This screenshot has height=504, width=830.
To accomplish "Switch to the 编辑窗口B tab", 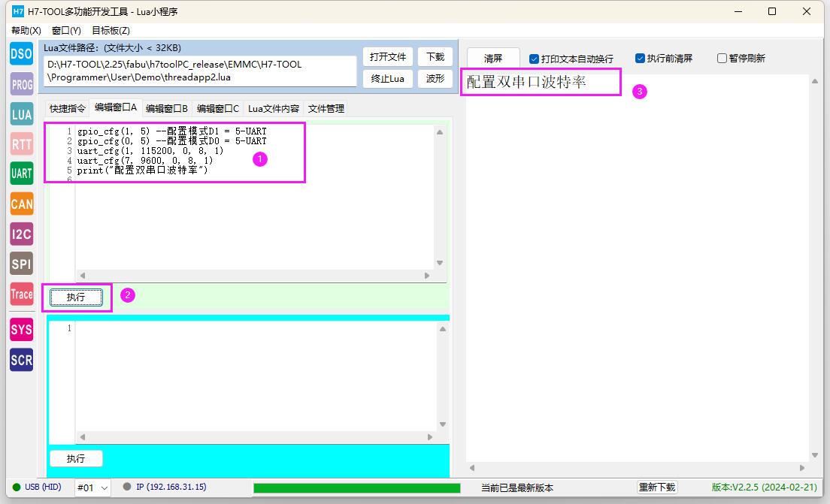I will pyautogui.click(x=167, y=108).
